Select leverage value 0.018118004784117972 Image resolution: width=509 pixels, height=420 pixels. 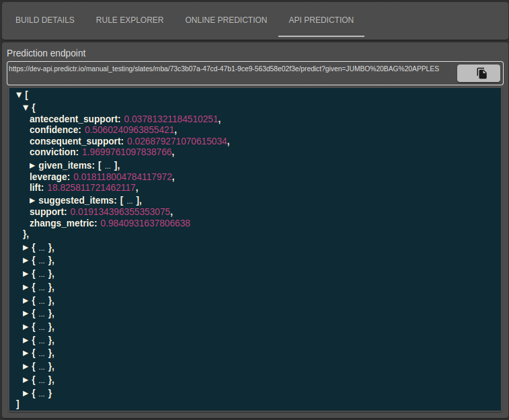pyautogui.click(x=122, y=177)
